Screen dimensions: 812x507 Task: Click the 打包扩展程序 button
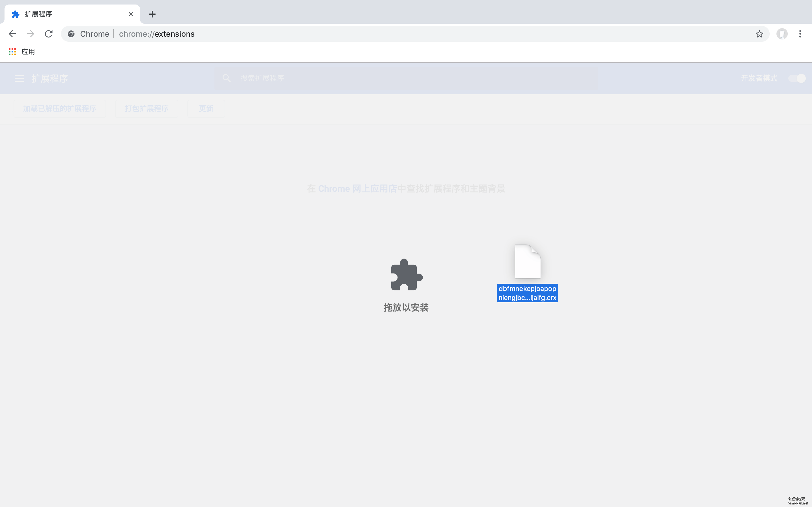tap(146, 108)
